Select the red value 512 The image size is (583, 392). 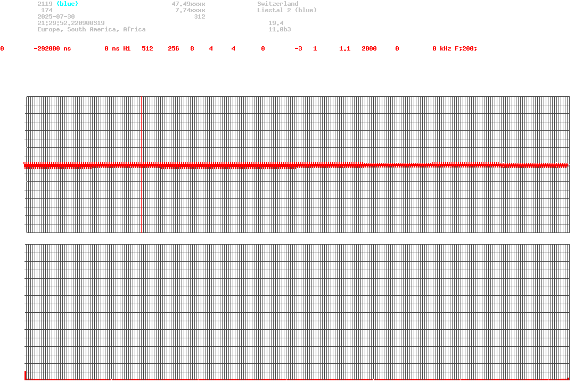coord(147,49)
